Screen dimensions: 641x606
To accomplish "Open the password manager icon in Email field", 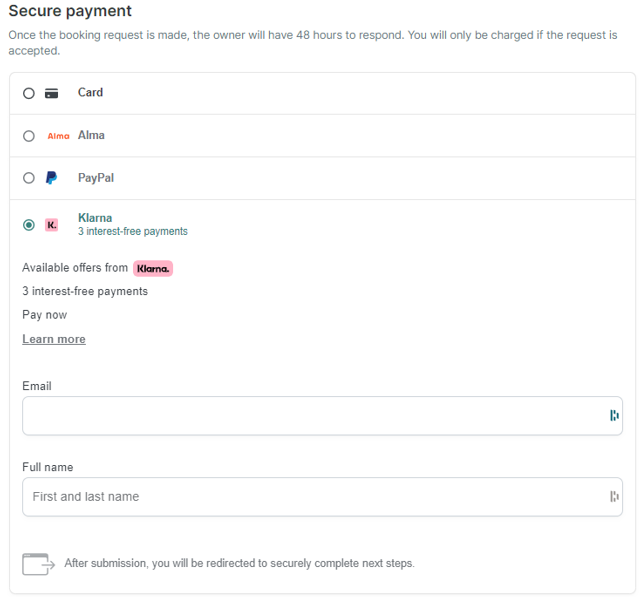I will pyautogui.click(x=614, y=415).
